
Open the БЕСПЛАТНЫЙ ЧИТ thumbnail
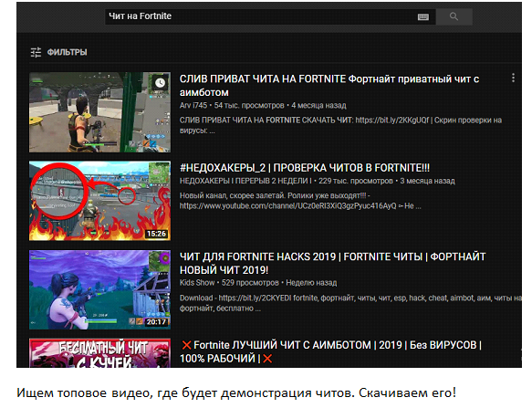[99, 353]
